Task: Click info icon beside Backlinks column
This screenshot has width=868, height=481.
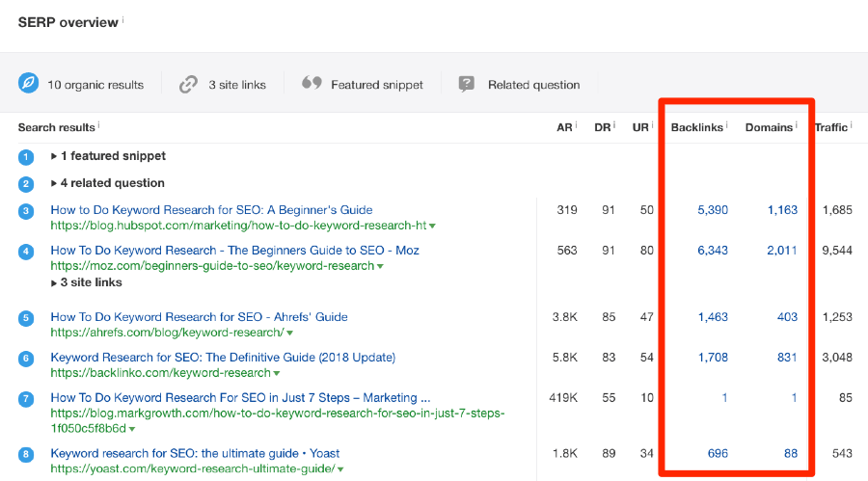Action: click(x=727, y=125)
